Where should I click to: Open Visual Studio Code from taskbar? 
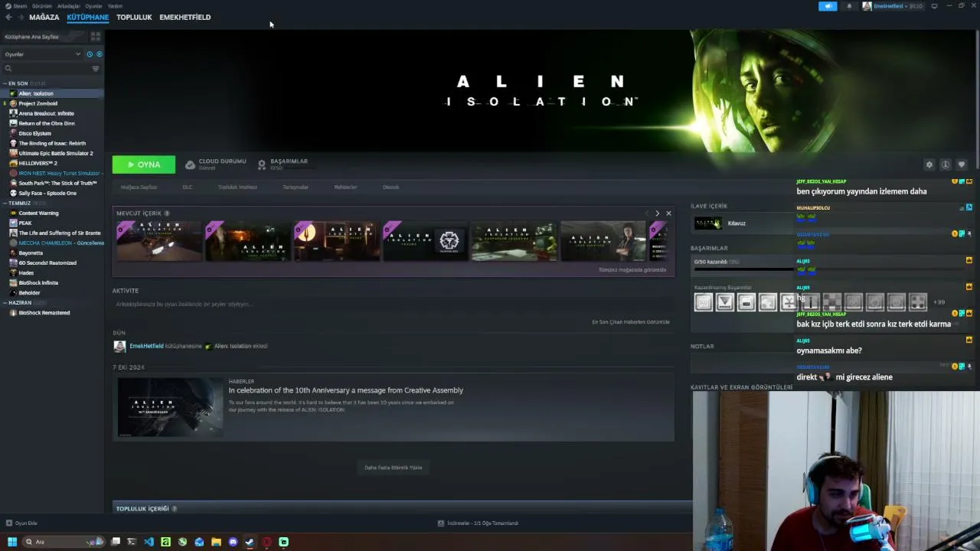pos(149,542)
